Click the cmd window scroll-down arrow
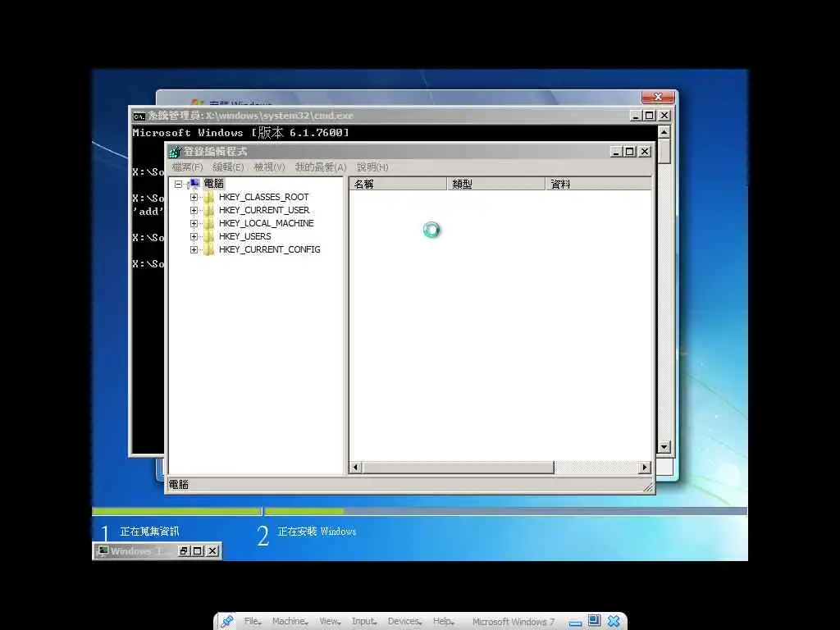Screen dimensions: 840x630 point(664,447)
